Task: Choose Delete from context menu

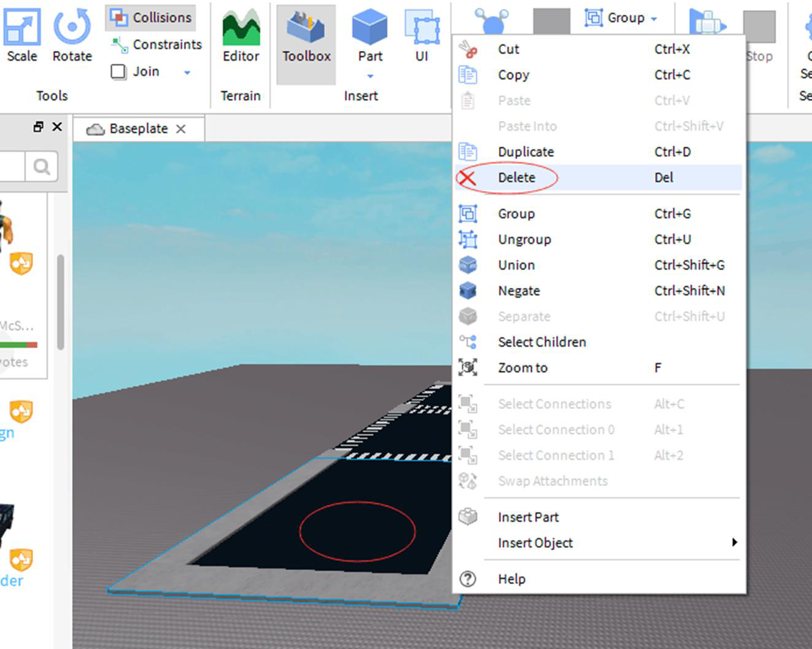Action: point(598,177)
